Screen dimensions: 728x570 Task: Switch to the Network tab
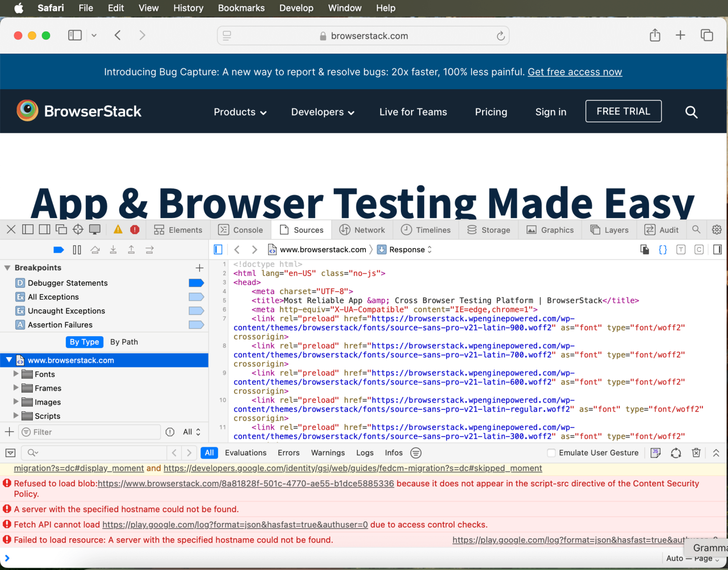363,230
